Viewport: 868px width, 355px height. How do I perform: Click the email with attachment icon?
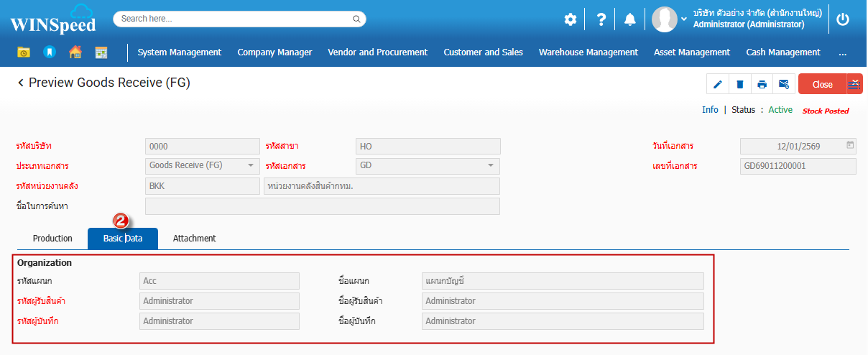(x=784, y=85)
